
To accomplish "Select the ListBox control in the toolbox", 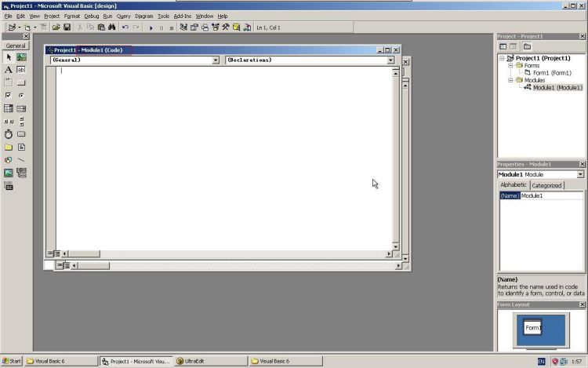I will 21,108.
